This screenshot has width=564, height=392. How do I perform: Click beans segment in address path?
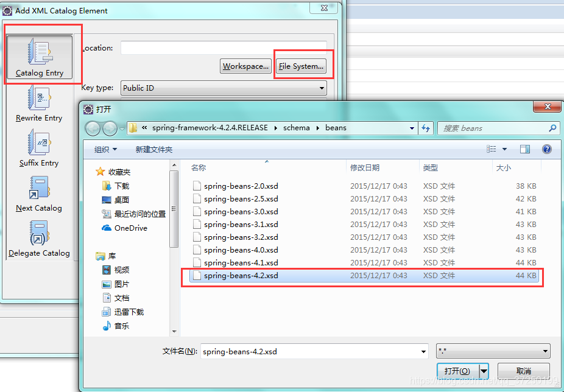(336, 128)
